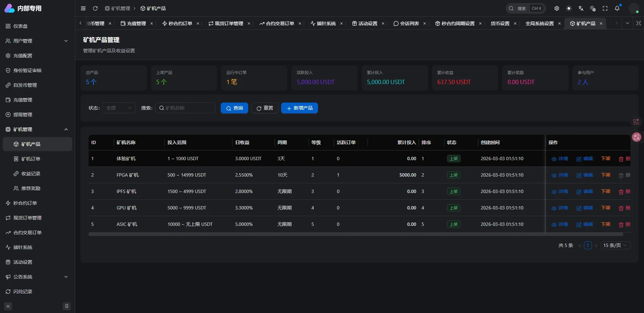Collapse the 矿机管理 sidebar group
Image resolution: width=644 pixels, height=313 pixels.
click(x=38, y=129)
